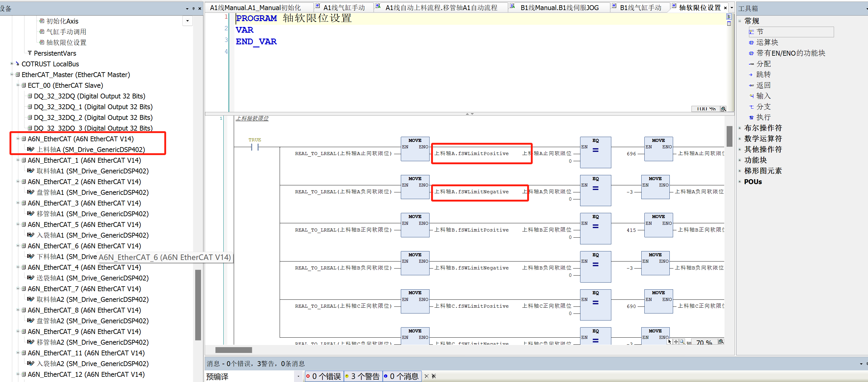
Task: Collapse the 常规 toolbox group
Action: click(x=739, y=21)
